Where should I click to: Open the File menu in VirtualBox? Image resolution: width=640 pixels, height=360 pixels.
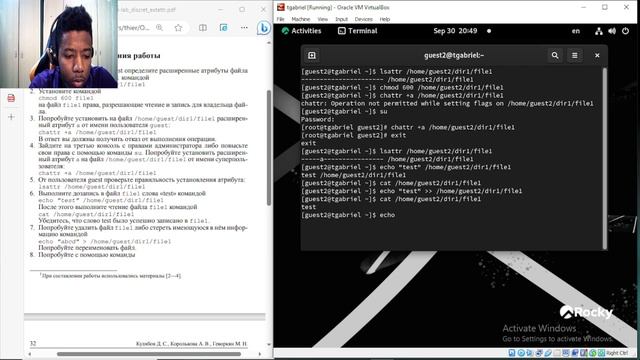(x=280, y=19)
